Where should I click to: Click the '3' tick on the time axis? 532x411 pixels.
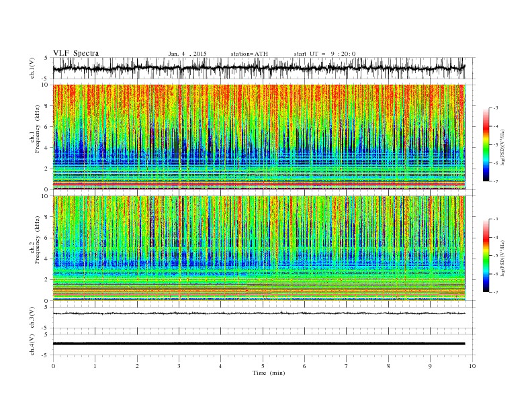point(179,366)
